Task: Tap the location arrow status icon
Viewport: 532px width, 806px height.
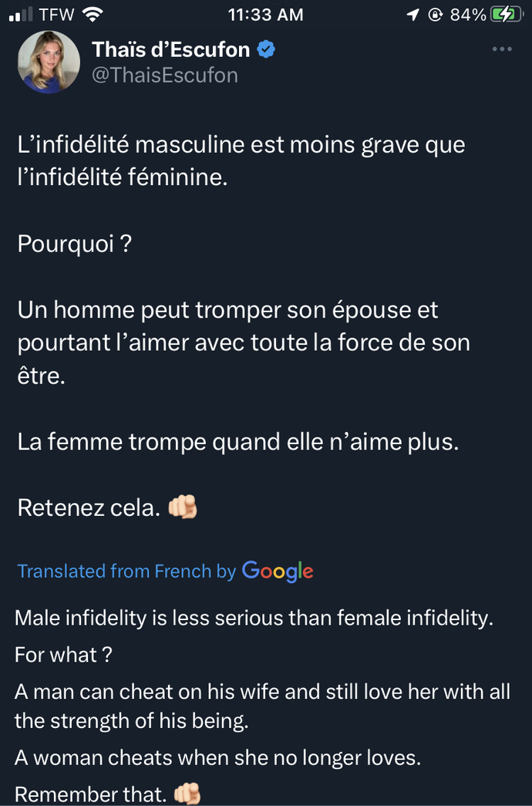Action: (x=412, y=15)
